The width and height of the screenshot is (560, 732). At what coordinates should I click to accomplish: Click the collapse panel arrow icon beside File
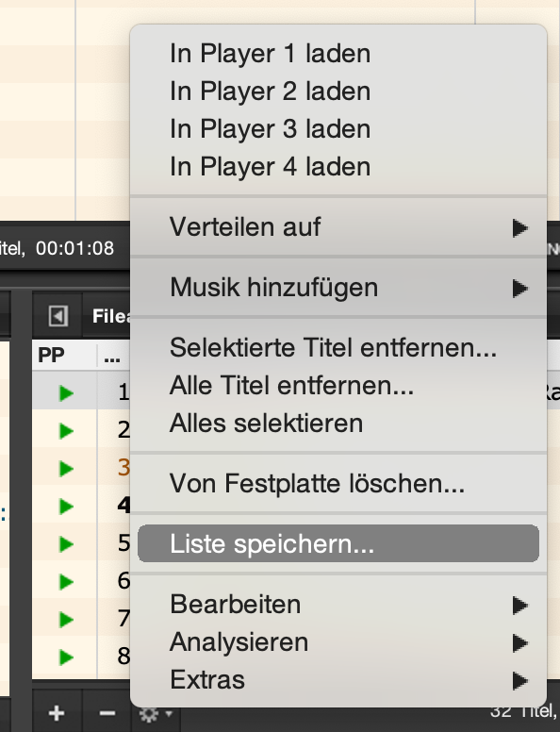[58, 316]
